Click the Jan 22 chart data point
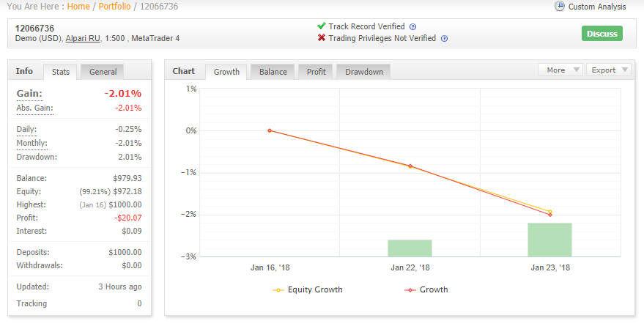Image resolution: width=644 pixels, height=329 pixels. [x=410, y=166]
